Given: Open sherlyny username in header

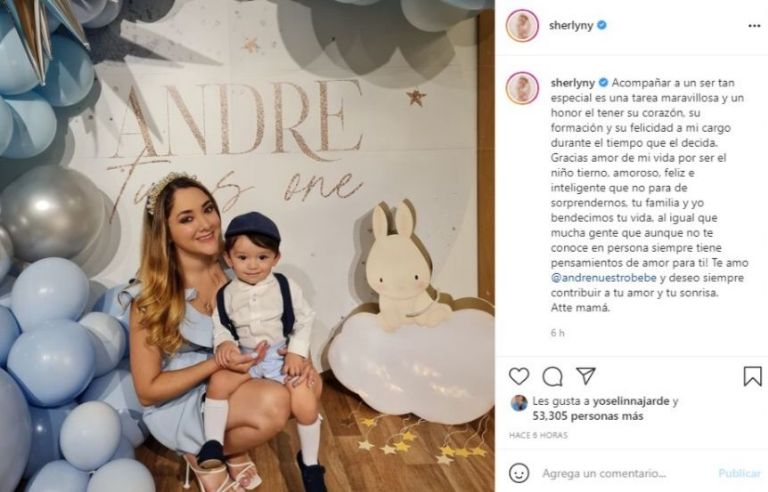Looking at the screenshot, I should (571, 25).
